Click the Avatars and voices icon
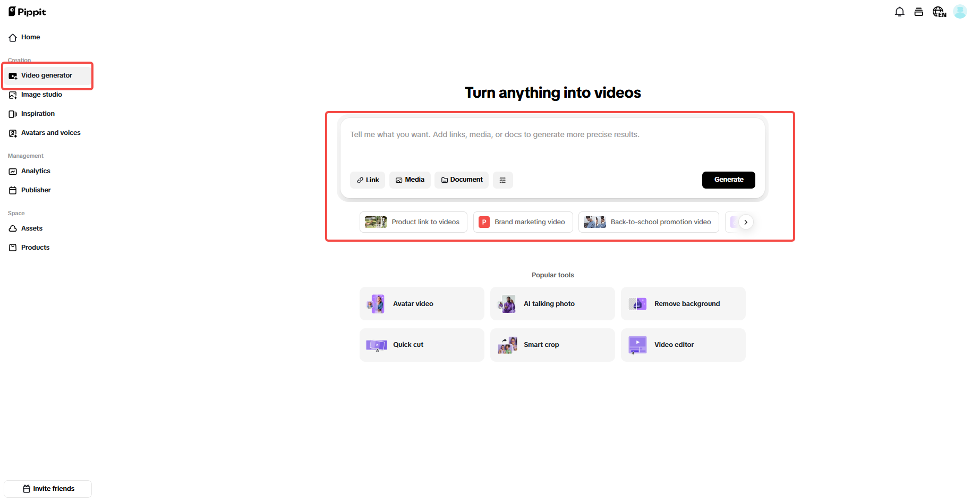 click(13, 133)
